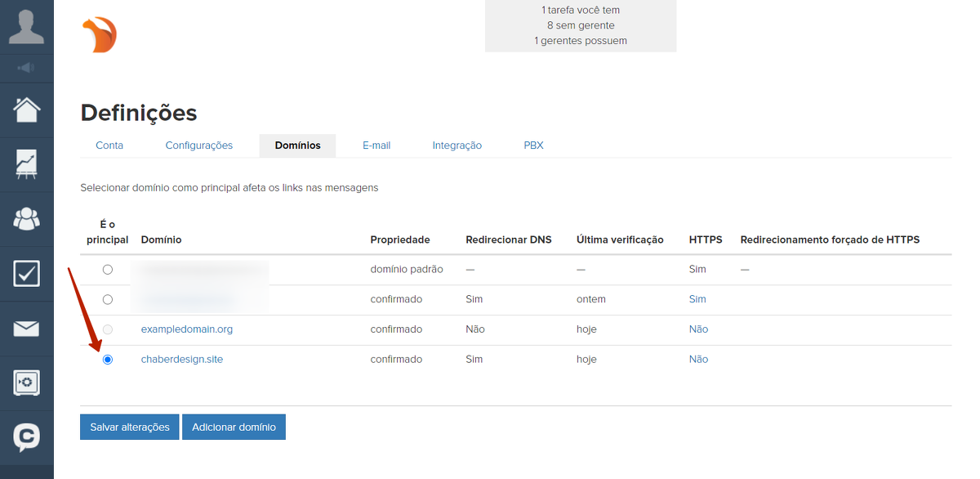Select second confirmed domain radio button
The image size is (980, 479).
coord(108,299)
